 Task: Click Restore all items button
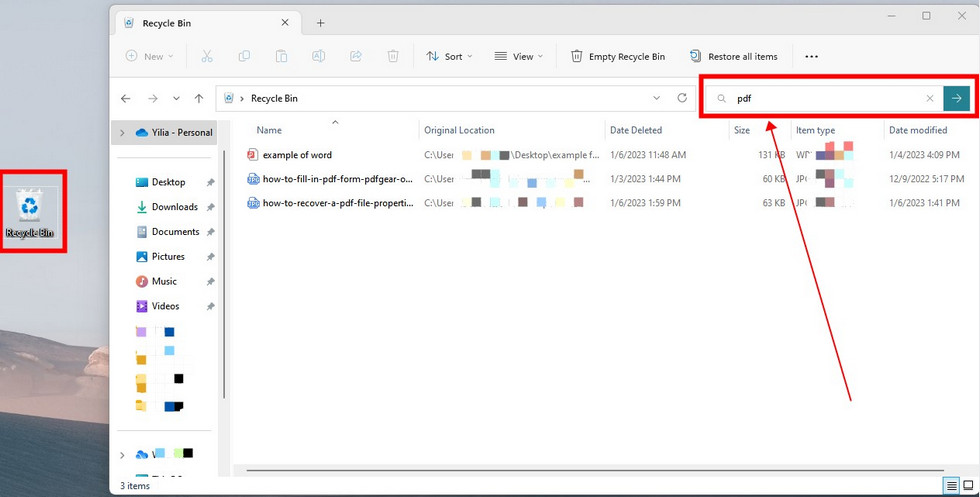point(733,57)
